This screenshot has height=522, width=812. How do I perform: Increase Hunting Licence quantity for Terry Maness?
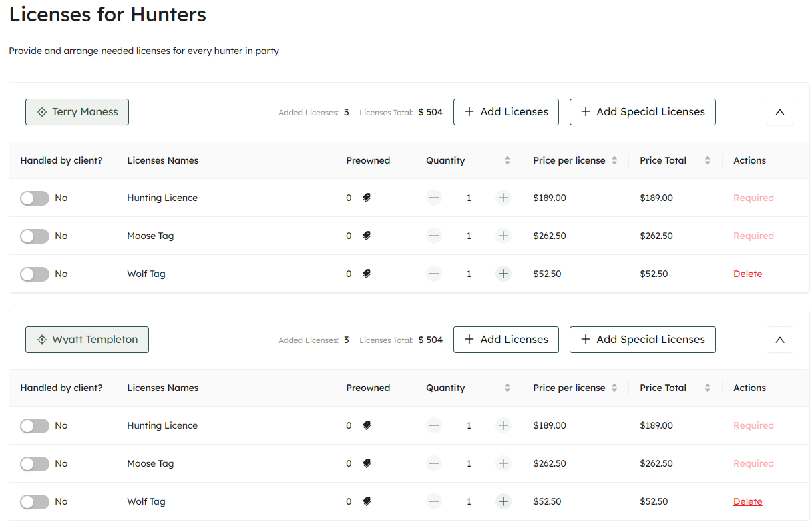coord(503,198)
